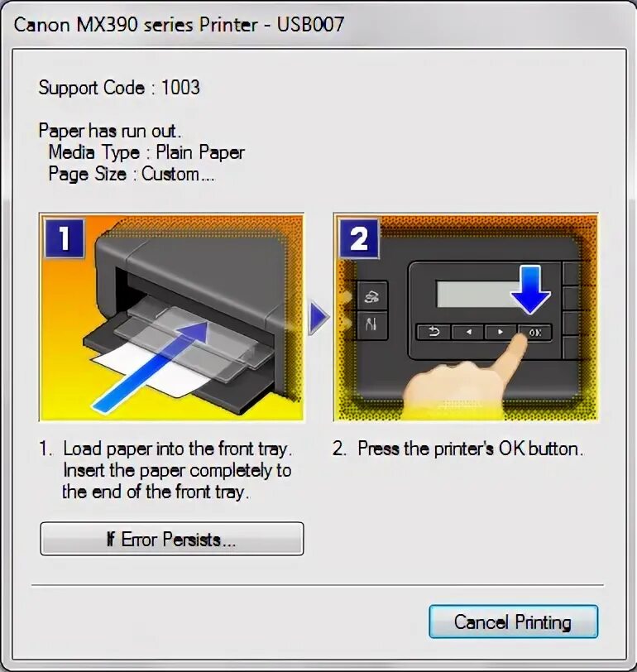This screenshot has width=637, height=672.
Task: Click the Media Type : Plain Paper line
Action: [x=146, y=152]
